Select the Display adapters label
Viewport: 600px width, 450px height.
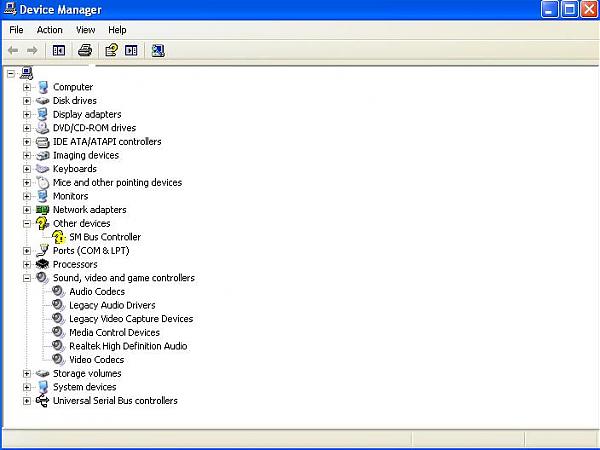click(87, 114)
